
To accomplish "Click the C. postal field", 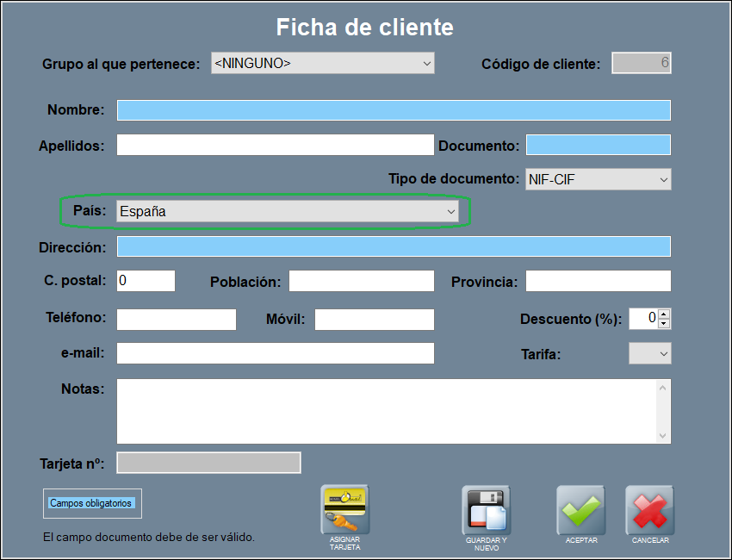I will tap(146, 281).
